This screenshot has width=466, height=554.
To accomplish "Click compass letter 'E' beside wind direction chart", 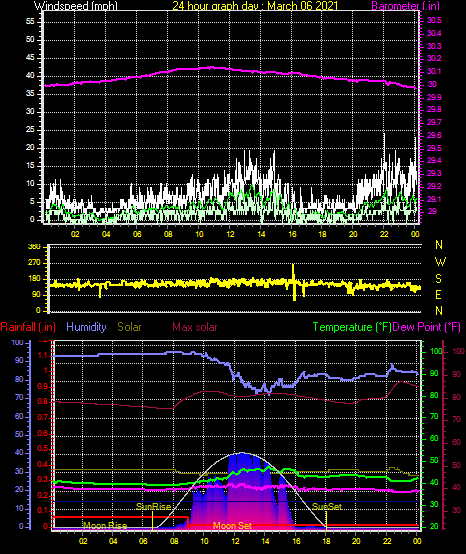I will [x=438, y=295].
